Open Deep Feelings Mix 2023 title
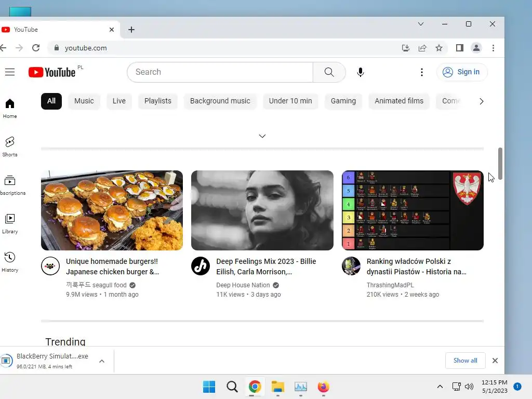Screen dimensions: 532x399 pos(266,267)
